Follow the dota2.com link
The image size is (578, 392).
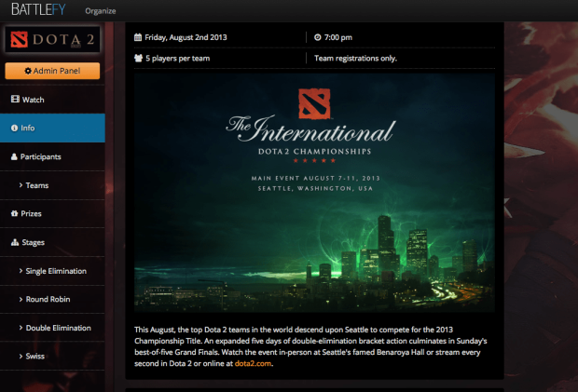coord(253,363)
